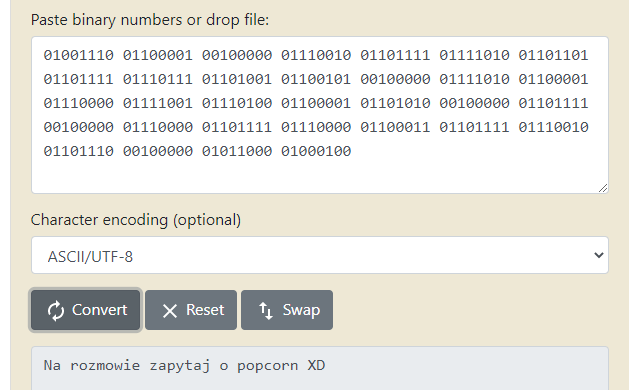Open the ASCII/UTF-8 character encoding dropdown

click(x=320, y=256)
